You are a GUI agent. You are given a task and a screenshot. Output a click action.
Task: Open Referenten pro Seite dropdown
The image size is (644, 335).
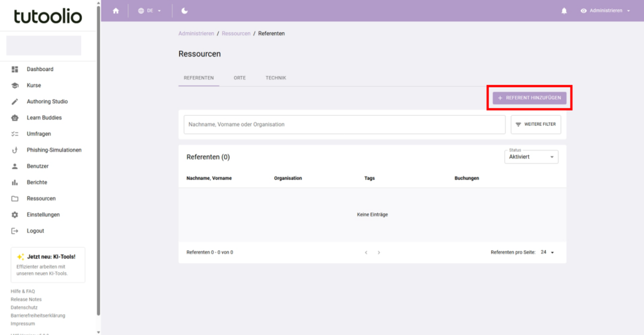pos(548,253)
